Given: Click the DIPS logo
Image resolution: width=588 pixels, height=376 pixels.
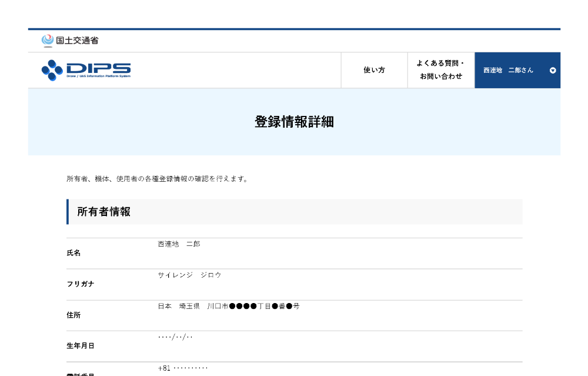Looking at the screenshot, I should [x=86, y=70].
